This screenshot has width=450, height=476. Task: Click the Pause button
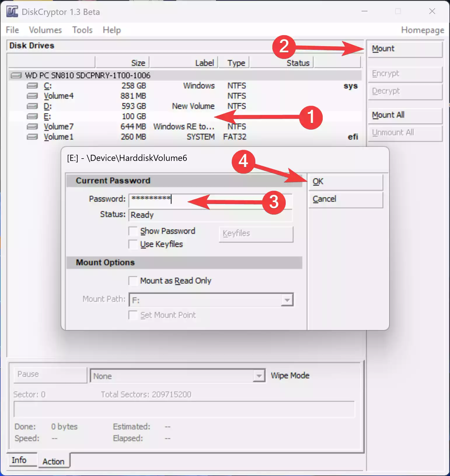click(x=50, y=375)
